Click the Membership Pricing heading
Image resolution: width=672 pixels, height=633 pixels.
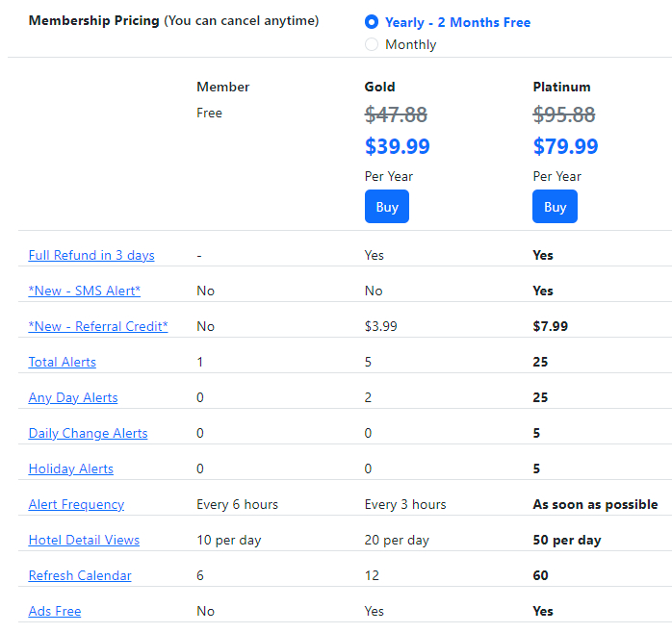point(93,20)
